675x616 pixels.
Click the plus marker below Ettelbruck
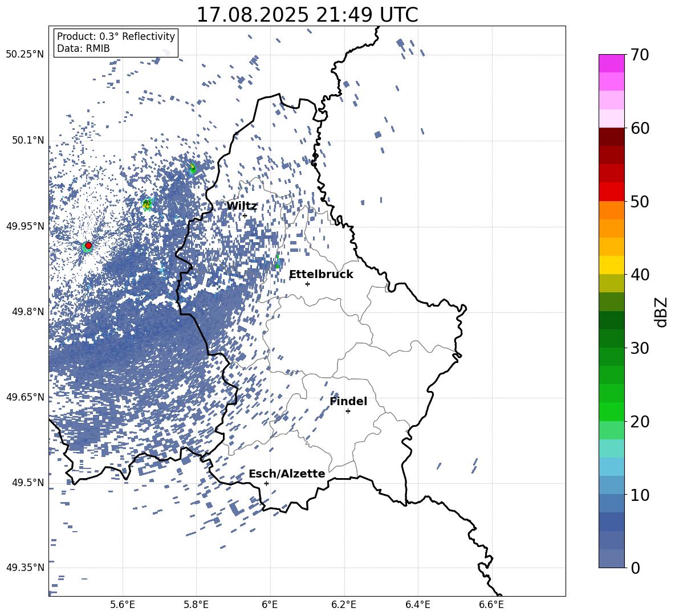[307, 284]
